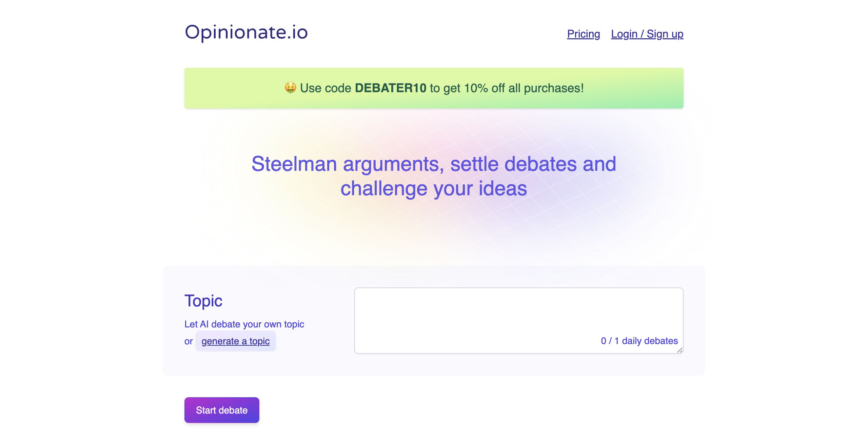
Task: Click 'Use code' text in the green banner
Action: [325, 88]
